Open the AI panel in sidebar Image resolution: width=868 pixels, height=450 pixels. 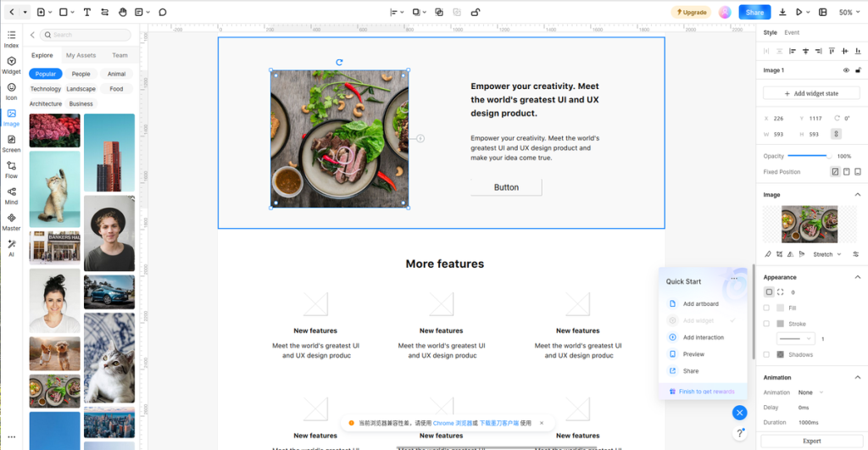[11, 248]
